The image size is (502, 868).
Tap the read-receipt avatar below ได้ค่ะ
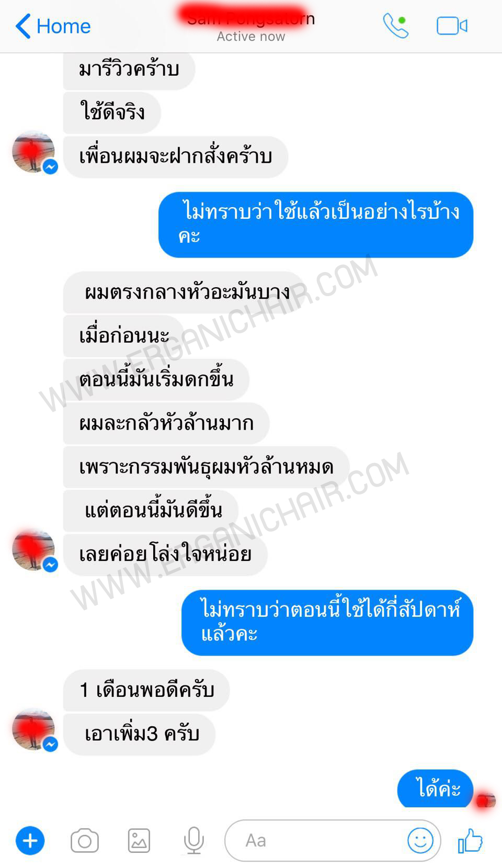[x=486, y=801]
